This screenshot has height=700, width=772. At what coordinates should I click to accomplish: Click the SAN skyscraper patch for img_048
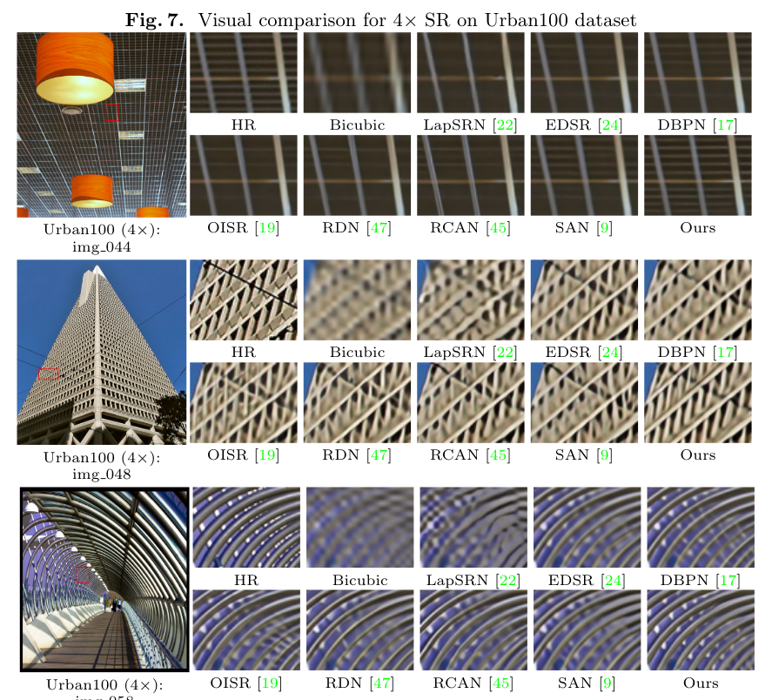pyautogui.click(x=584, y=403)
